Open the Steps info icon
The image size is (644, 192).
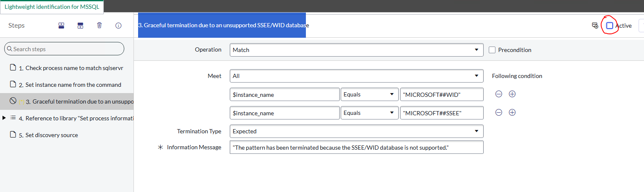118,26
